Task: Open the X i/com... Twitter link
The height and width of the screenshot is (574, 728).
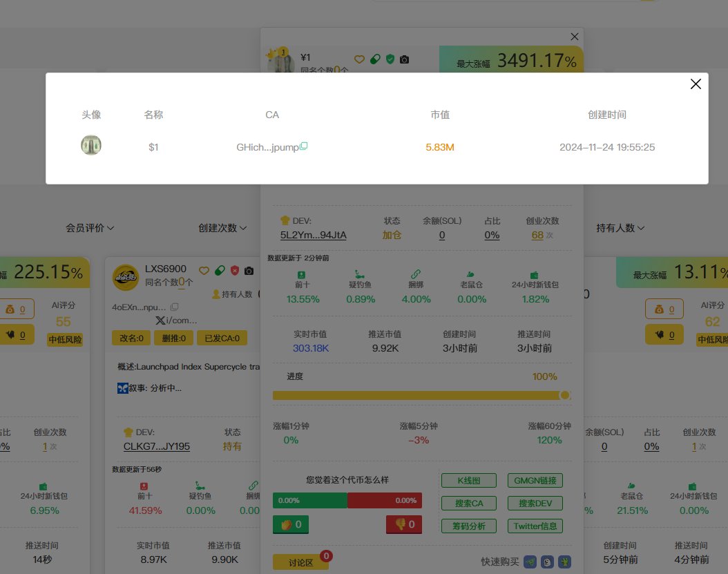Action: point(176,321)
